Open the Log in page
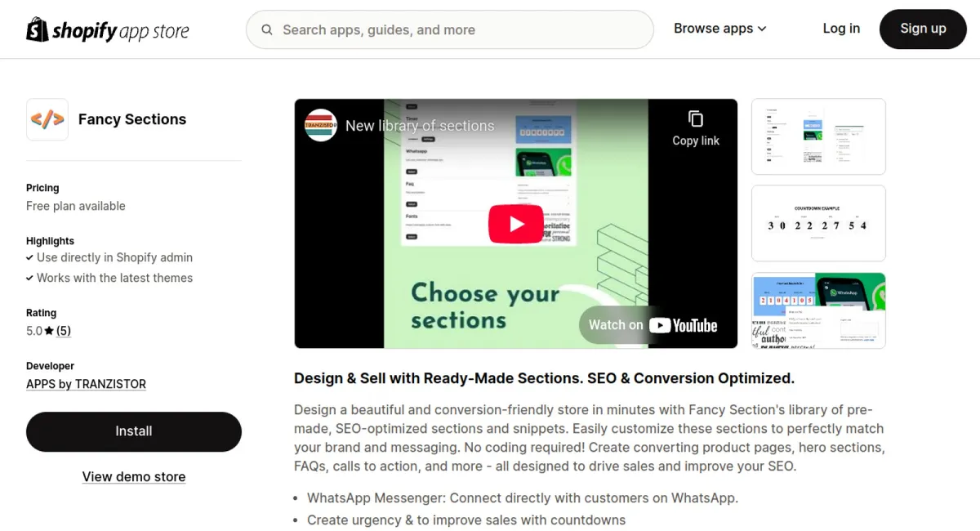This screenshot has width=980, height=531. pos(841,29)
